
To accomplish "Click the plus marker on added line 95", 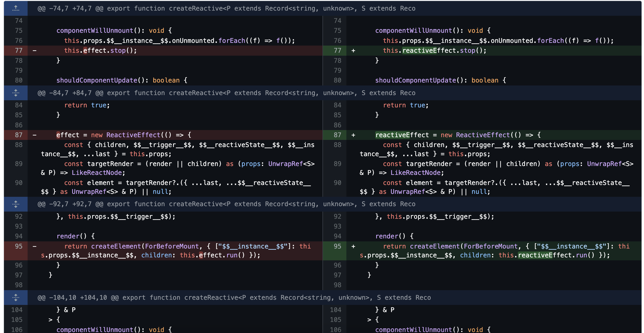I will tap(353, 246).
